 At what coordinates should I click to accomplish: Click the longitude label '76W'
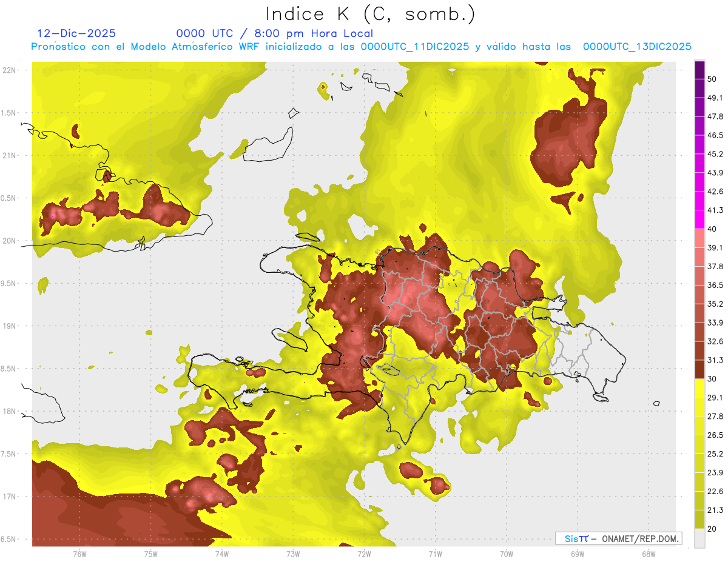79,554
